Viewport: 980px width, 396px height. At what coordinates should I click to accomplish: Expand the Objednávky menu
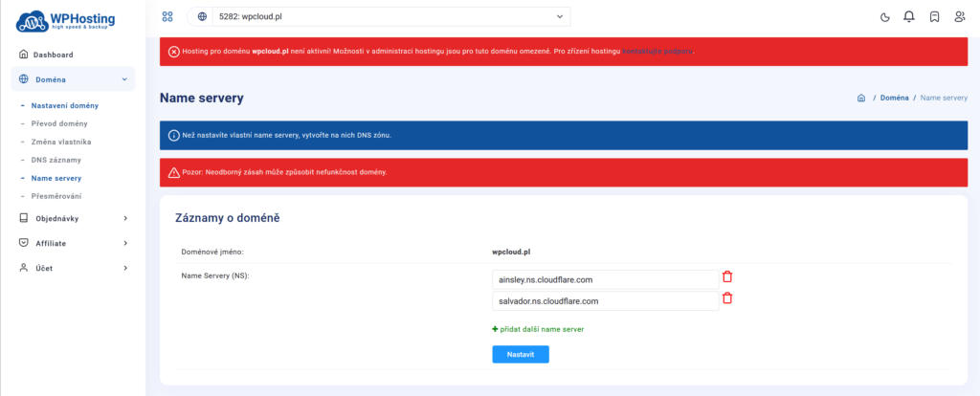(x=73, y=218)
